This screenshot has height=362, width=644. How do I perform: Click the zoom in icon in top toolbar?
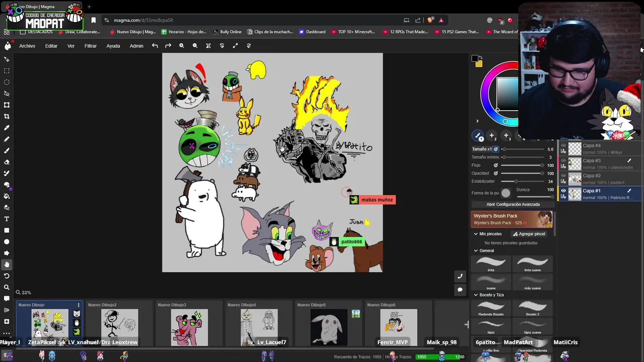(x=182, y=46)
